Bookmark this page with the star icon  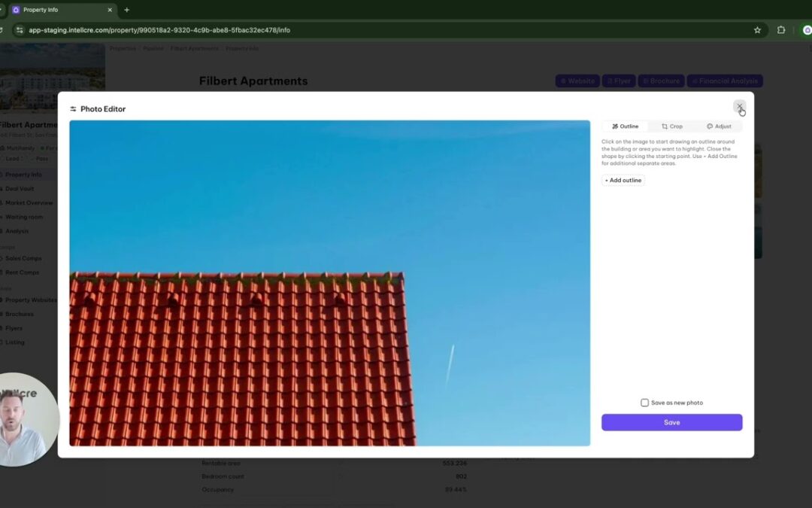[757, 30]
